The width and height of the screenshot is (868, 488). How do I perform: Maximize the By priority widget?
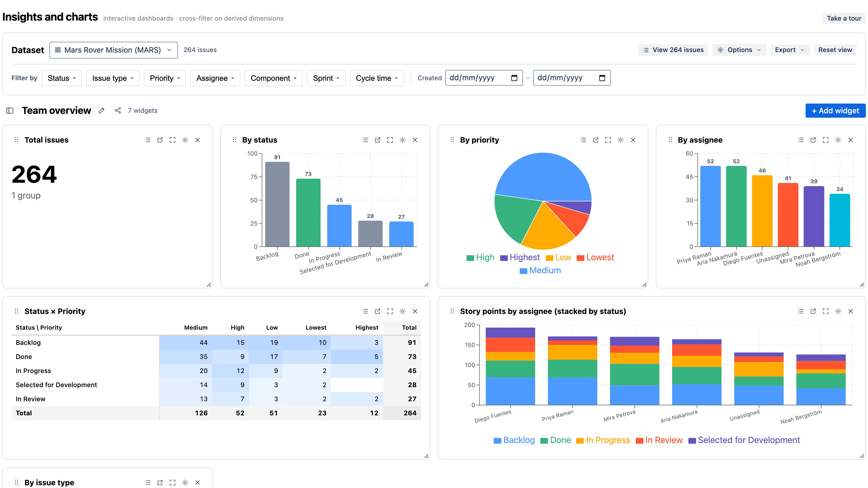[x=608, y=140]
